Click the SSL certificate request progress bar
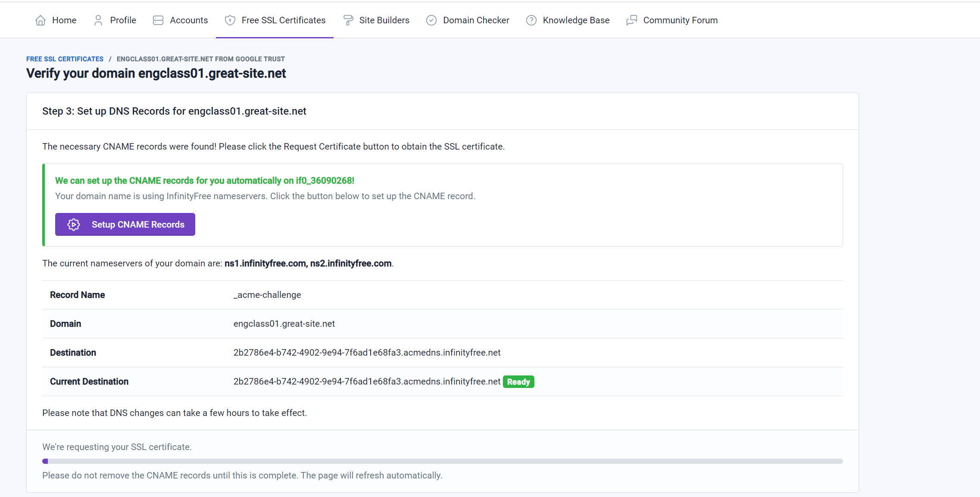980x497 pixels. pos(442,461)
